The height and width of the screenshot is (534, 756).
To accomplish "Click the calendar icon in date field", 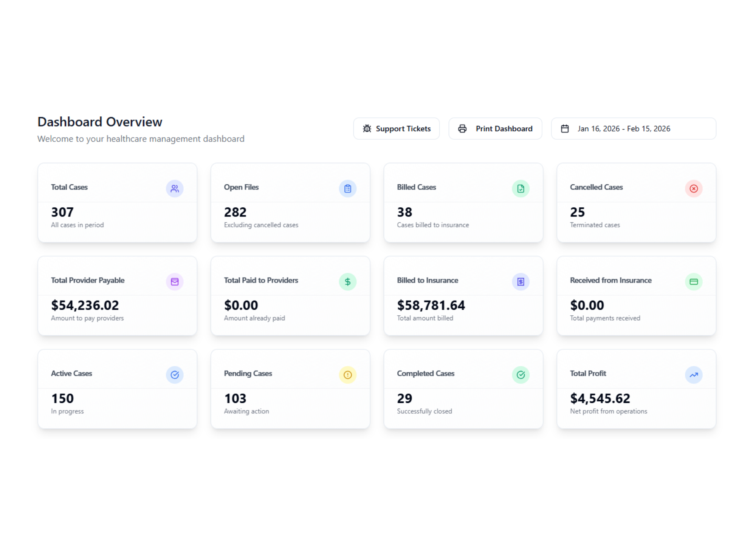I will pos(565,129).
